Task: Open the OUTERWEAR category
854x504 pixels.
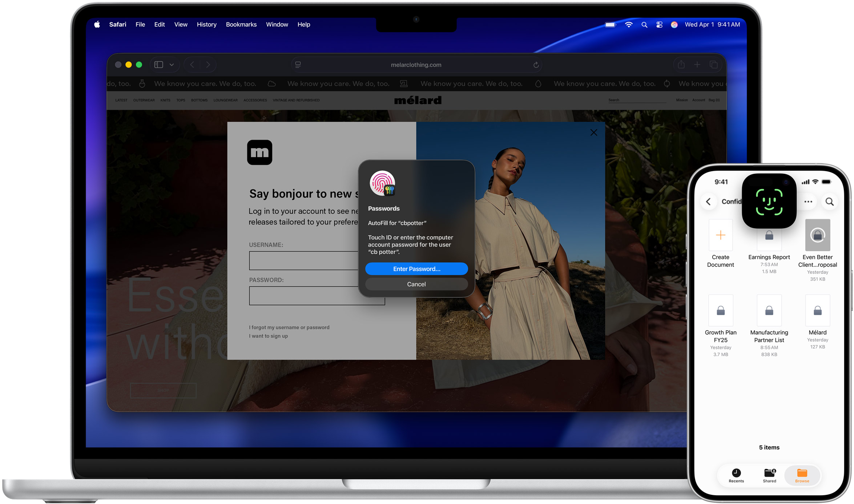Action: tap(144, 100)
